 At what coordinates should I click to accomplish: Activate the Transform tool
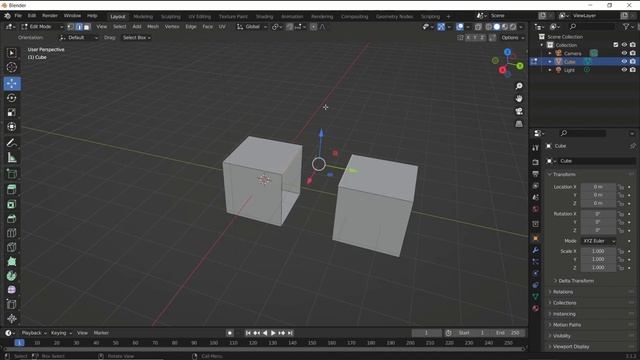[11, 127]
